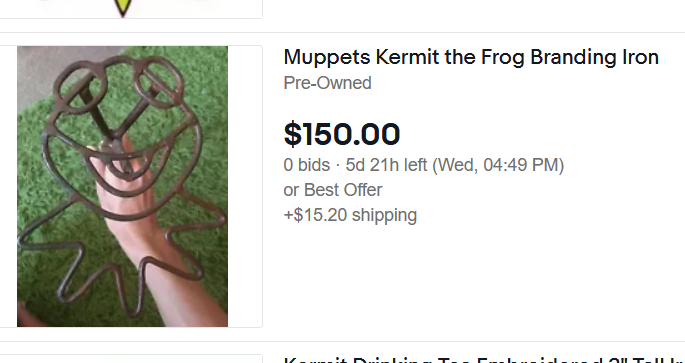685x363 pixels.
Task: Click the "or Best Offer" label
Action: (x=333, y=190)
